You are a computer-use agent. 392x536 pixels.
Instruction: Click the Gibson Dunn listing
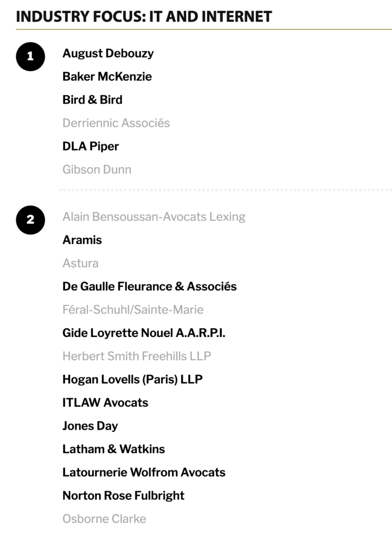(x=97, y=170)
